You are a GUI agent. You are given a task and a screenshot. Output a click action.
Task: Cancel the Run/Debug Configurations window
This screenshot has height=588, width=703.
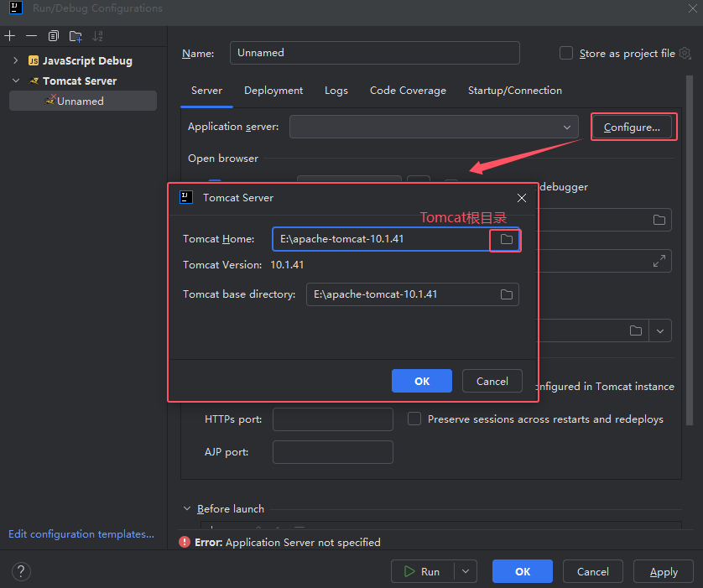pos(593,571)
